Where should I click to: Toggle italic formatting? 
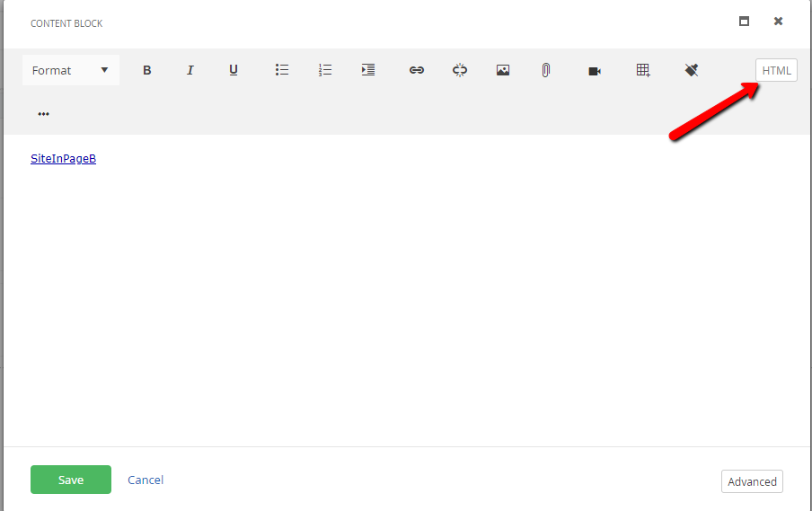click(190, 70)
